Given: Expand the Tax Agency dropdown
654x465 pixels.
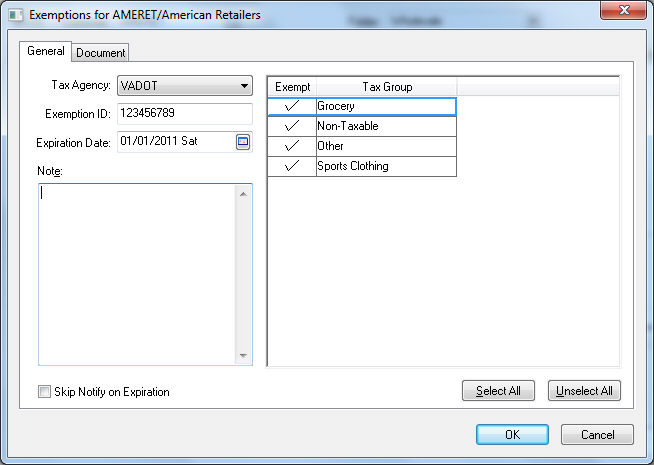Looking at the screenshot, I should pos(244,85).
